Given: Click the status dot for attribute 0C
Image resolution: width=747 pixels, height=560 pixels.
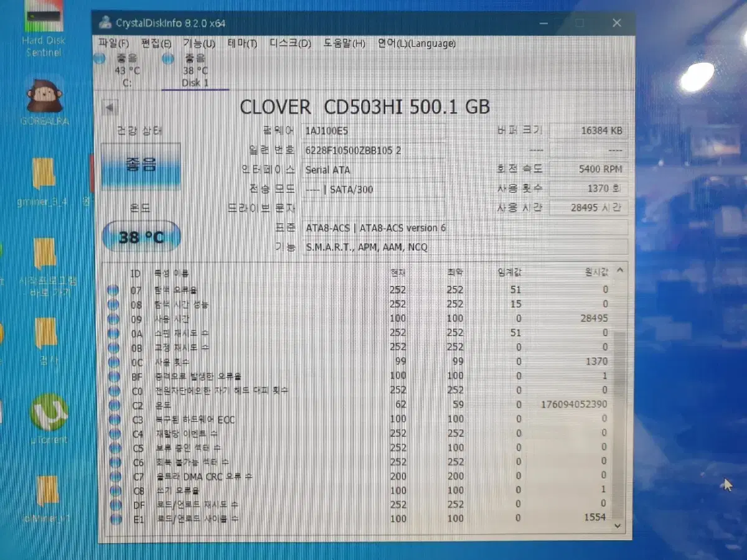Looking at the screenshot, I should click(113, 362).
